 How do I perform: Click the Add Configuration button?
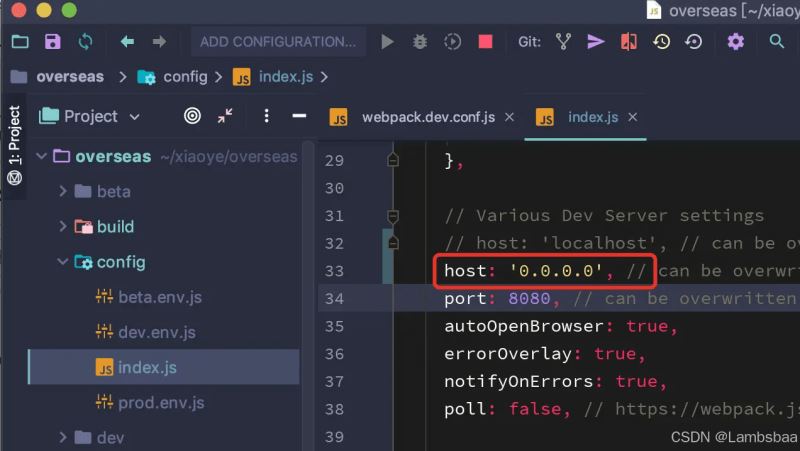click(277, 42)
